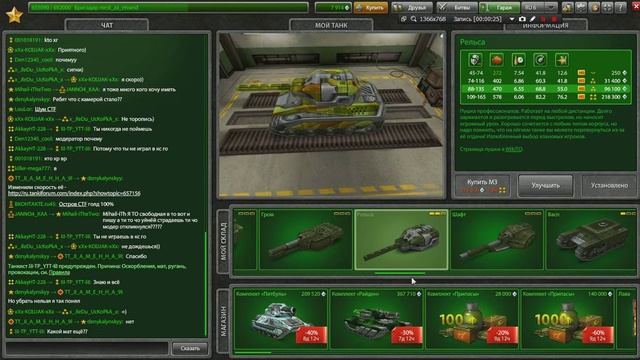Click the first red record button
This screenshot has width=640, height=360.
coord(543,19)
